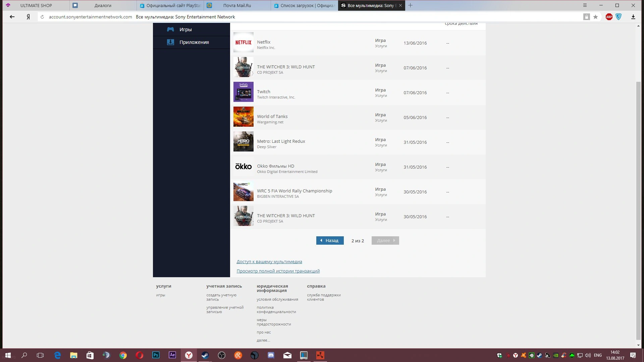Image resolution: width=644 pixels, height=362 pixels.
Task: Open After Effects from the taskbar
Action: pos(172,355)
